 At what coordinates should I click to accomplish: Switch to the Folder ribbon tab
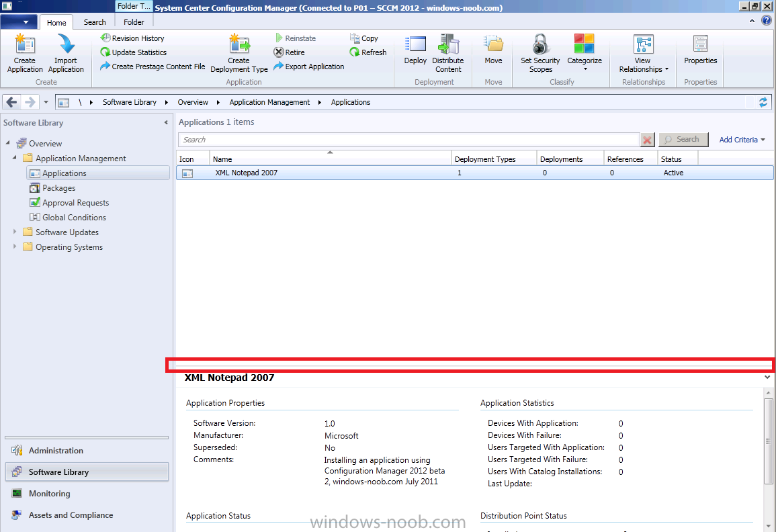[134, 22]
